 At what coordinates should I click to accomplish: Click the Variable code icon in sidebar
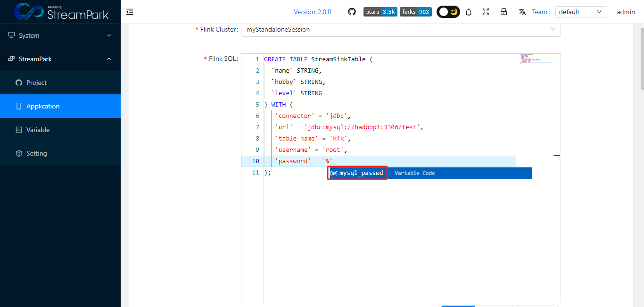point(19,130)
